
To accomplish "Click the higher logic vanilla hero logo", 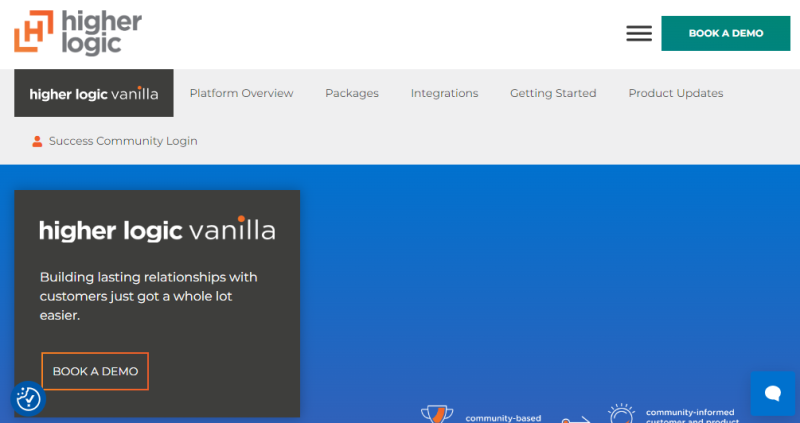I will pos(157,229).
